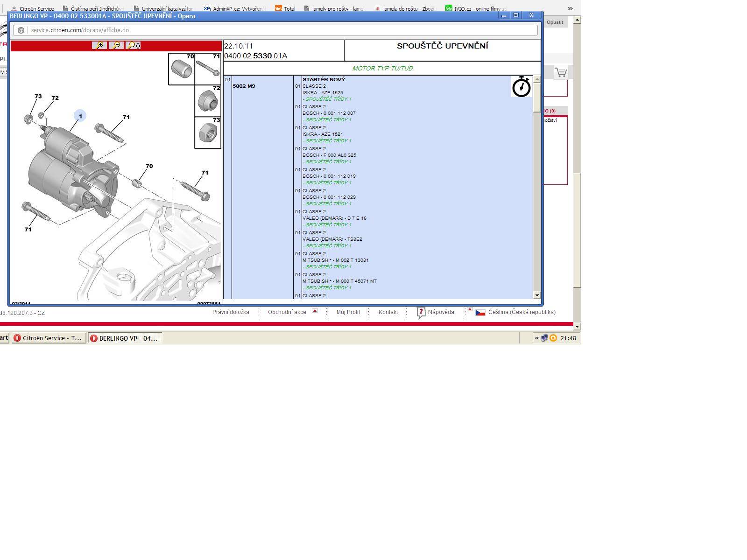This screenshot has width=747, height=560.
Task: Click the network tray icon
Action: coord(544,338)
